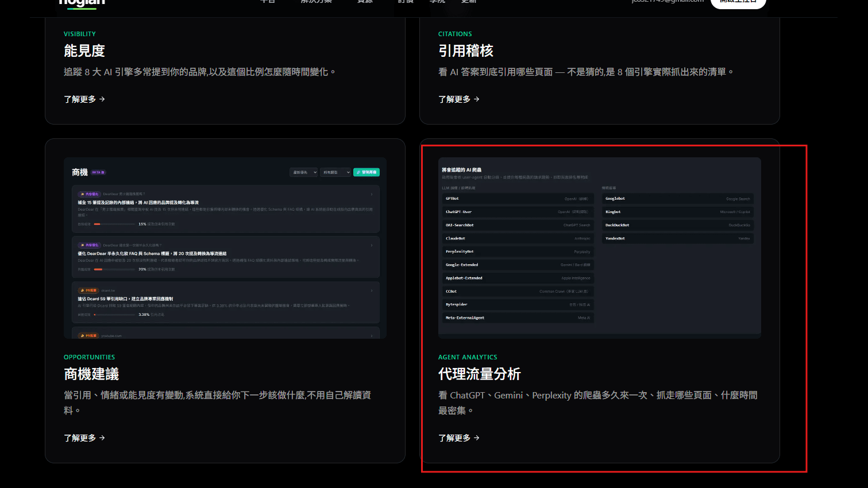Click the 能見度 card heading
868x488 pixels.
click(84, 51)
